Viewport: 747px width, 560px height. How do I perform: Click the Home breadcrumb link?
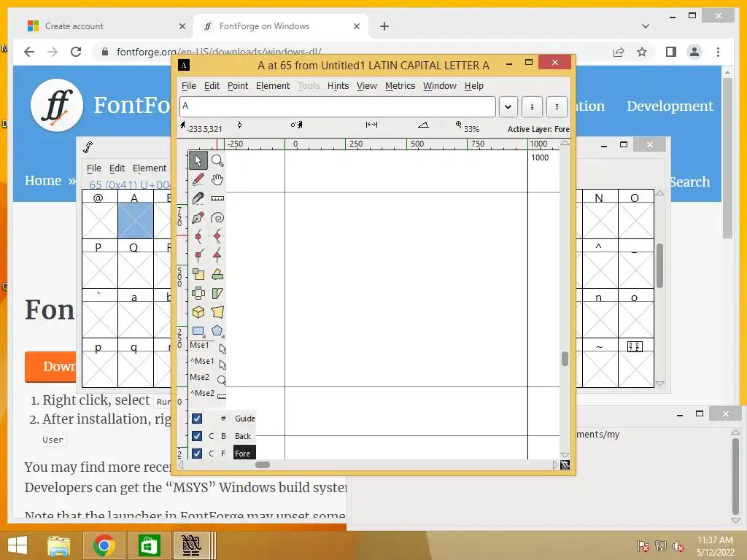click(43, 181)
